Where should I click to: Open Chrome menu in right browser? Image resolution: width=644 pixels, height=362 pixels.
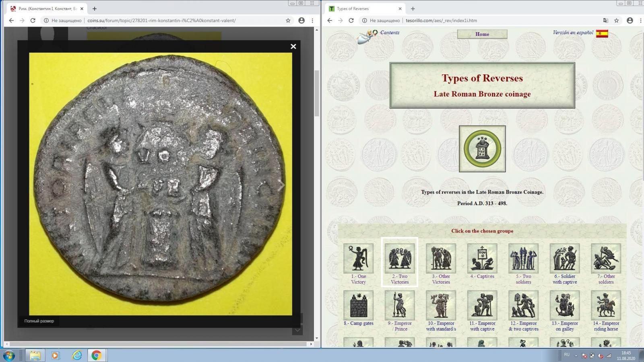click(640, 21)
